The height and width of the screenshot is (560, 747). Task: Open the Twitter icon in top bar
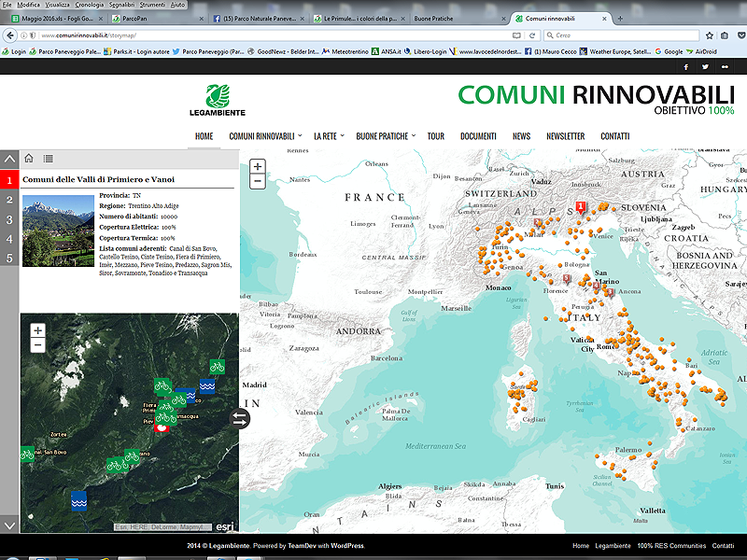point(705,66)
